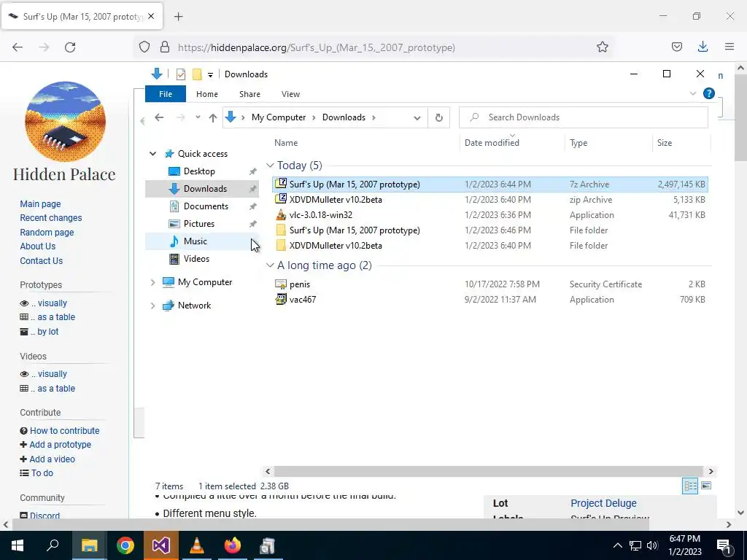This screenshot has height=560, width=747.
Task: Open the Recent changes link
Action: (50, 218)
